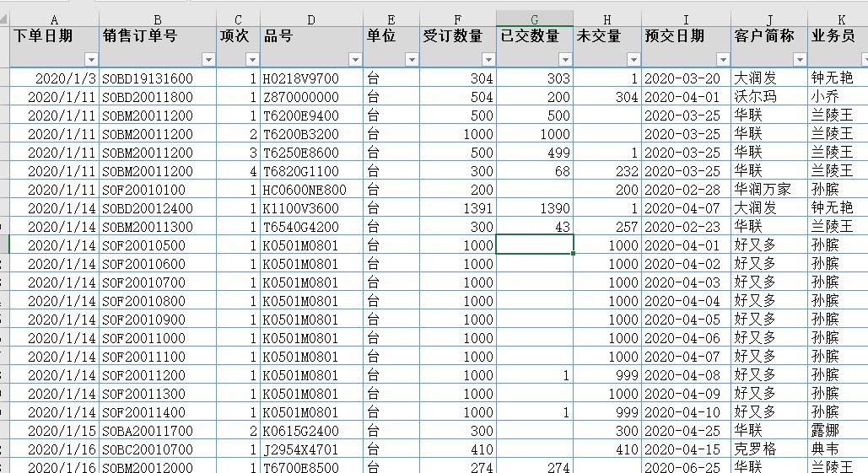The image size is (868, 473).
Task: Click the 客户简称 header cell
Action: (x=769, y=46)
